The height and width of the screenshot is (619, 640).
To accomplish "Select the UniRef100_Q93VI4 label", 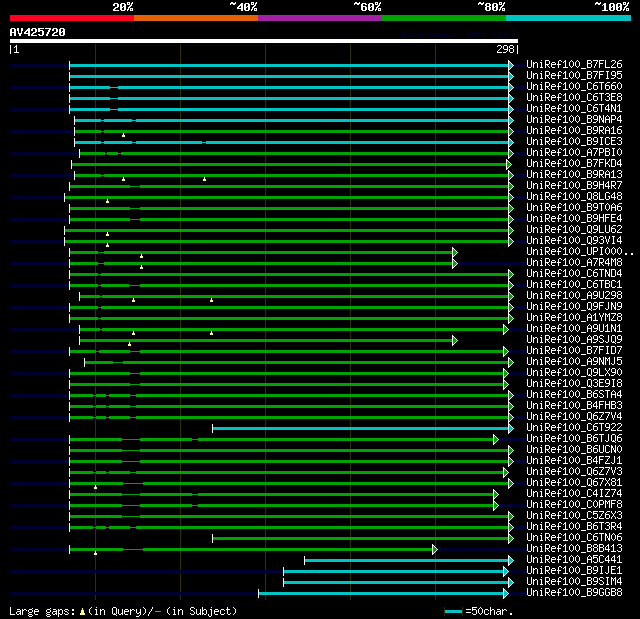I will (574, 241).
